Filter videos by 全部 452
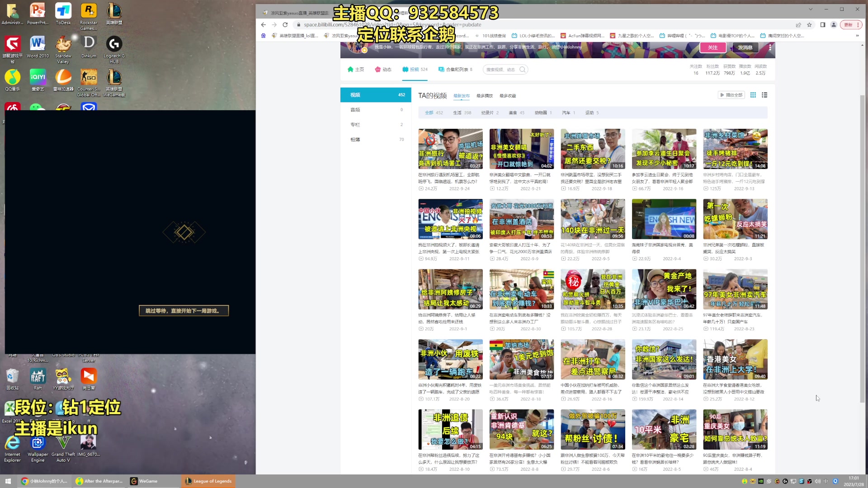Image resolution: width=868 pixels, height=488 pixels. pos(434,113)
